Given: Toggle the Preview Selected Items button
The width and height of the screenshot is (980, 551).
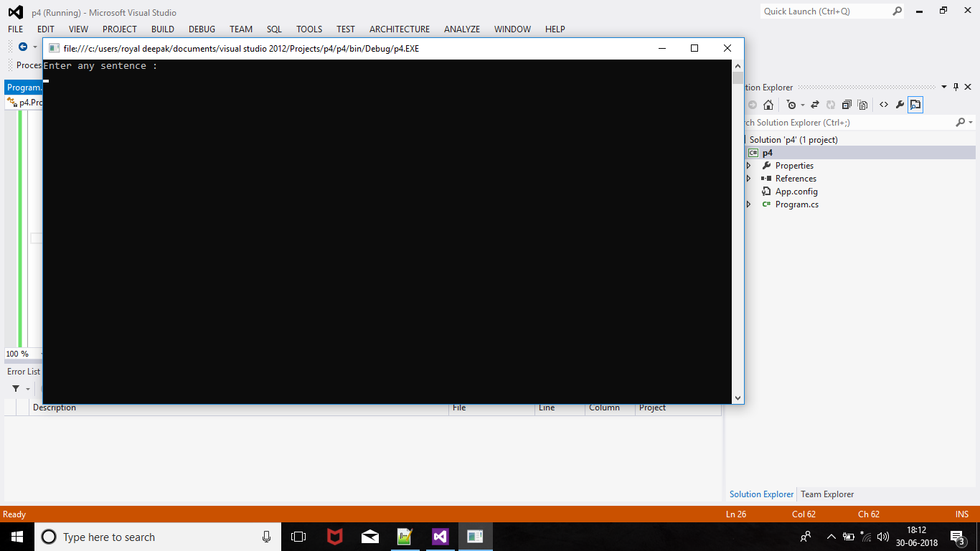Looking at the screenshot, I should tap(915, 105).
